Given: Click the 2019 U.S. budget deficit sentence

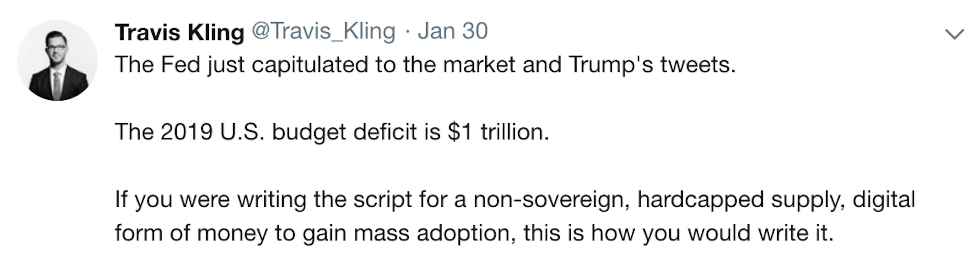Looking at the screenshot, I should tap(332, 132).
